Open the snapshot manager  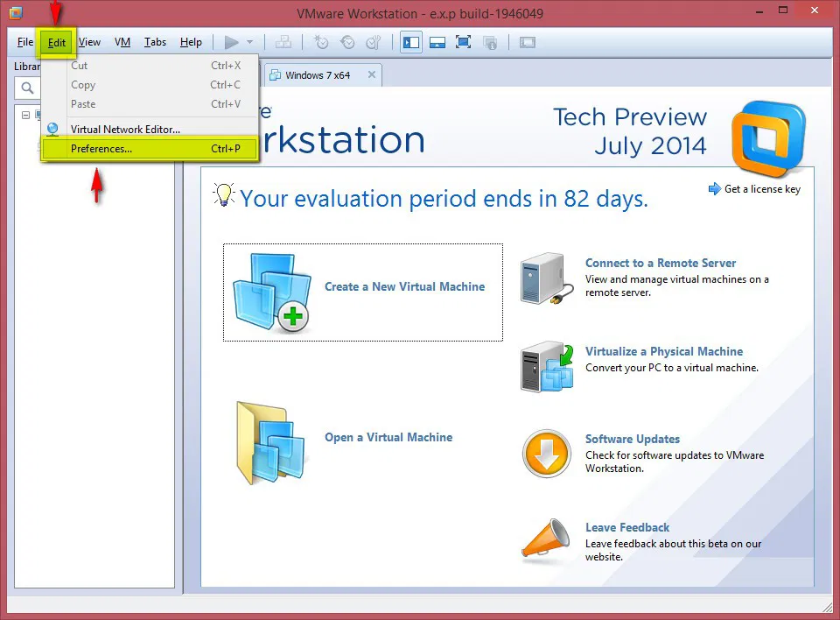click(x=373, y=41)
